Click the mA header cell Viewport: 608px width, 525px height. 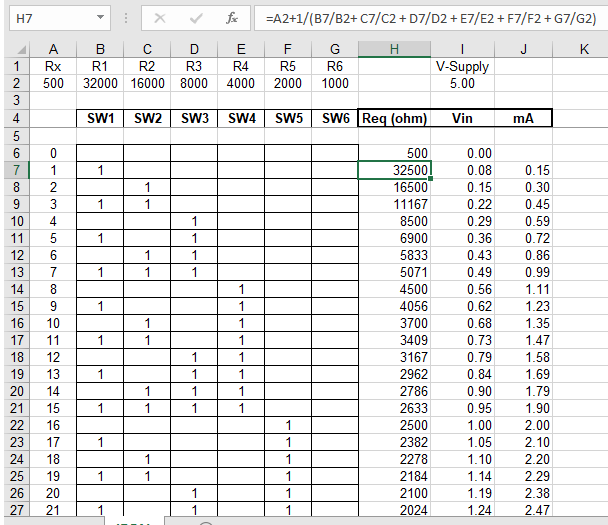click(523, 118)
